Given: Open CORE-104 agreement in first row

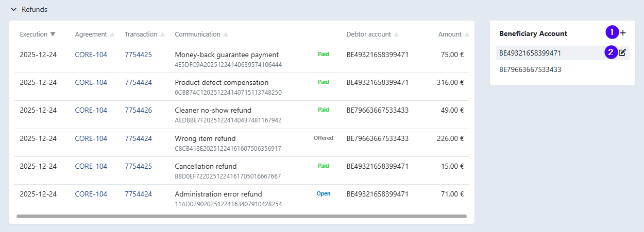Looking at the screenshot, I should point(91,55).
